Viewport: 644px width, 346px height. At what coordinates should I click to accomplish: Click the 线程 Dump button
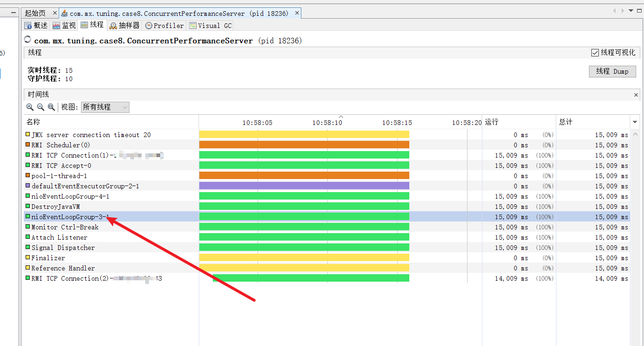(x=612, y=71)
